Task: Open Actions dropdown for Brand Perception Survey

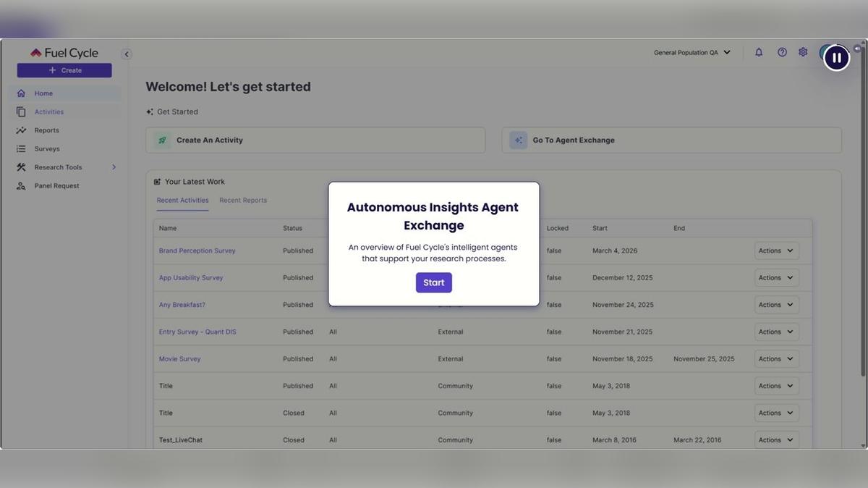Action: tap(776, 251)
